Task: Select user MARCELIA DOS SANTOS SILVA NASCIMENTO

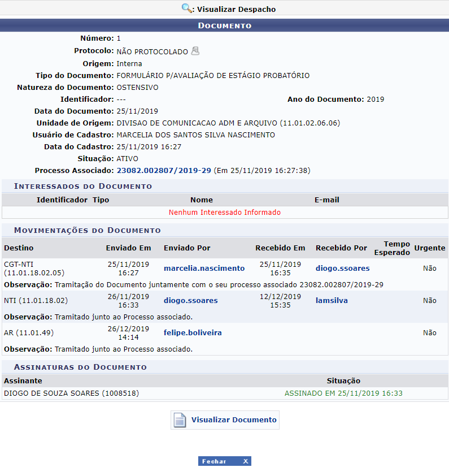Action: coord(195,135)
